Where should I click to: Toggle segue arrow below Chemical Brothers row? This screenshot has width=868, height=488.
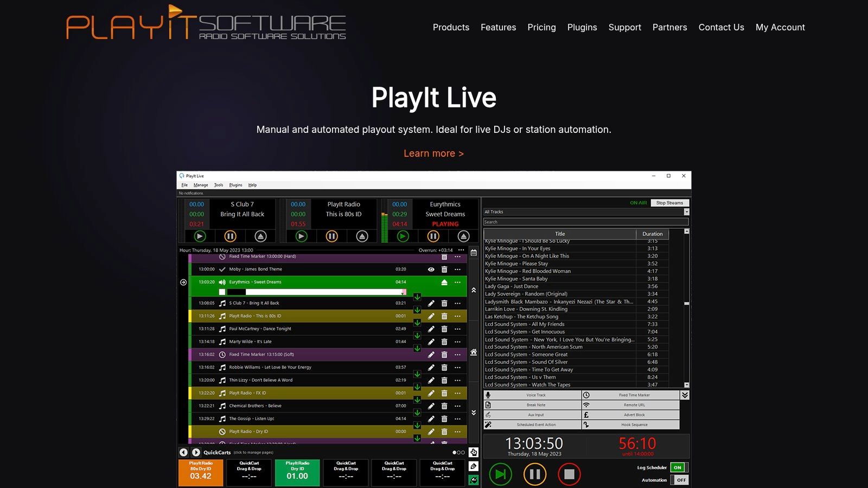tap(417, 413)
